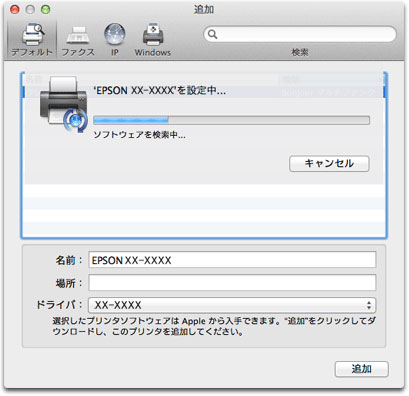
Task: Click the ソフトウェアを検索中... status text
Action: pos(139,135)
